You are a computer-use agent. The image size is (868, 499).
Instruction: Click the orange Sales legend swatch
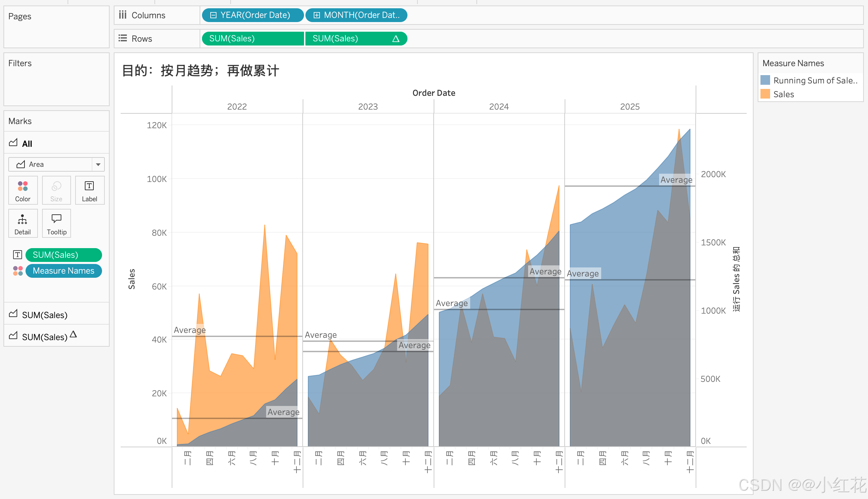tap(765, 94)
